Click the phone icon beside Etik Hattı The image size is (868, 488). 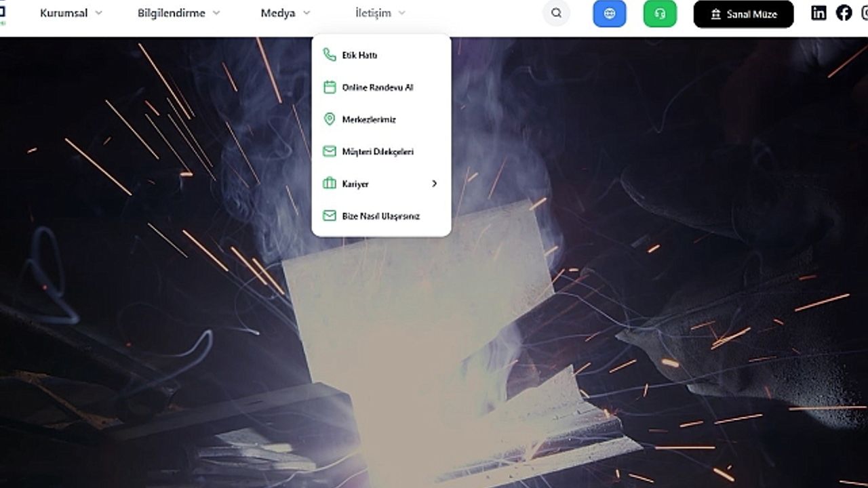(x=330, y=55)
